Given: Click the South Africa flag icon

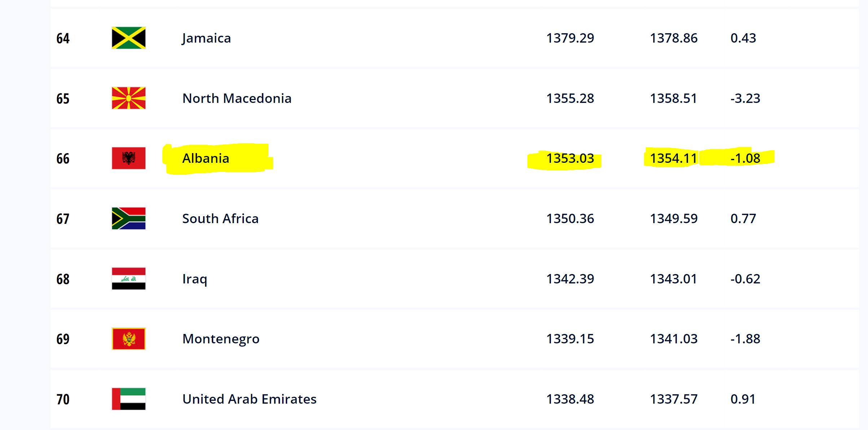Looking at the screenshot, I should click(128, 218).
